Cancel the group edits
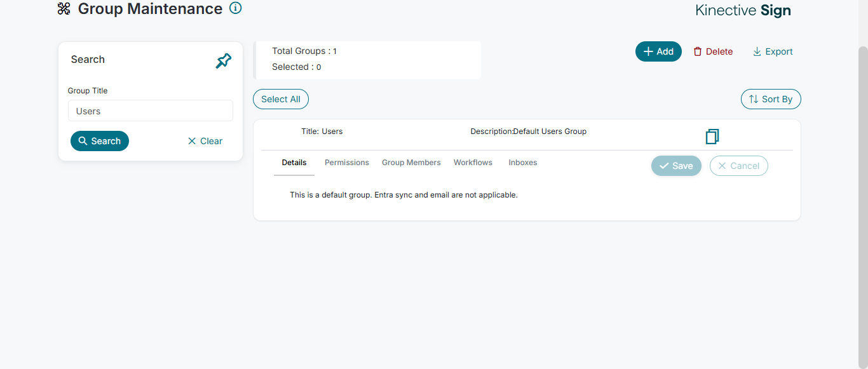 (738, 166)
